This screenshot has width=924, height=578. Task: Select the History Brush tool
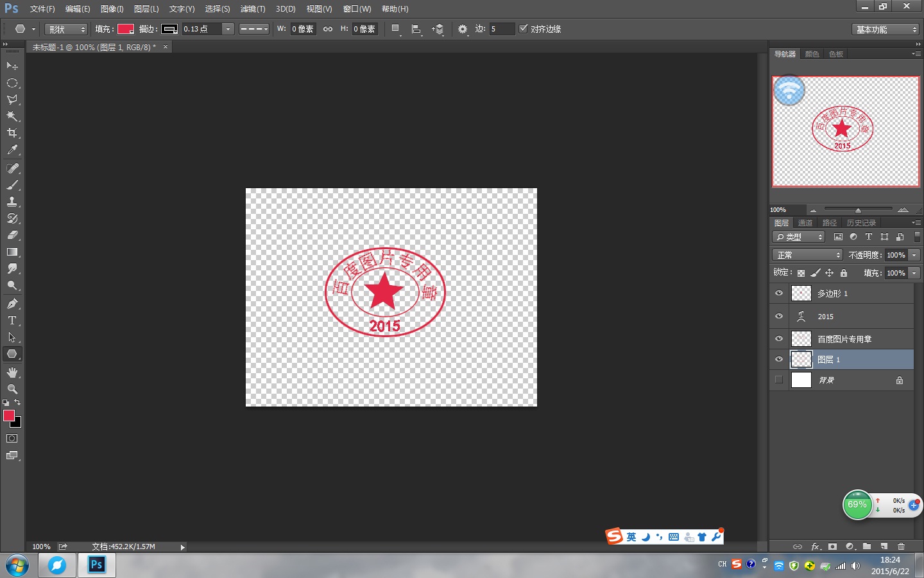pyautogui.click(x=12, y=218)
